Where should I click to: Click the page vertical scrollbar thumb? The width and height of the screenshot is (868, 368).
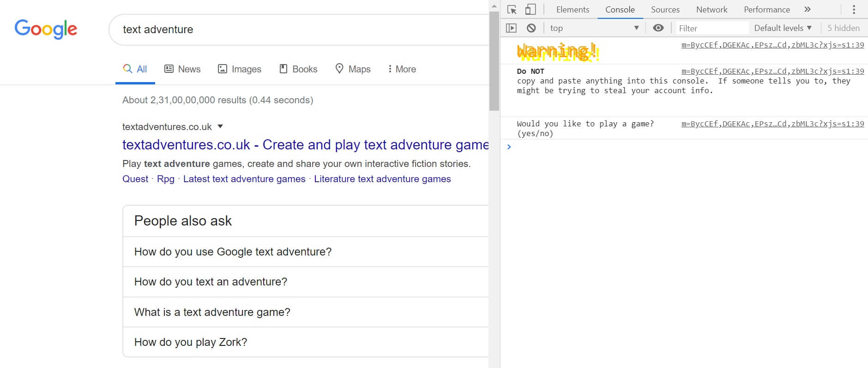pyautogui.click(x=494, y=61)
